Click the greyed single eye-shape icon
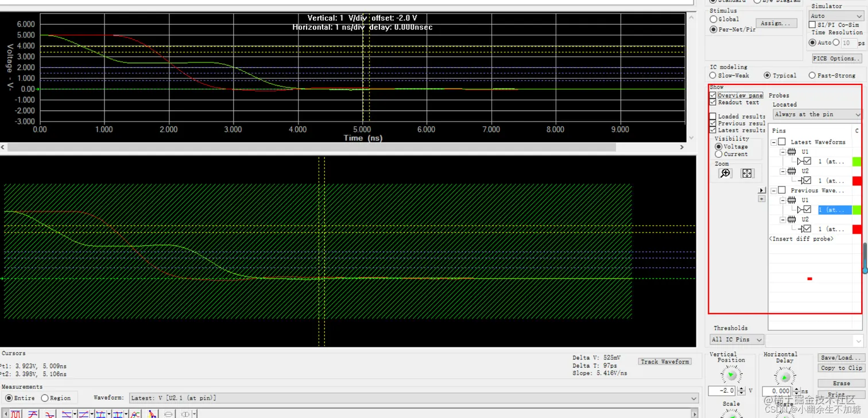This screenshot has height=418, width=868. click(x=168, y=414)
